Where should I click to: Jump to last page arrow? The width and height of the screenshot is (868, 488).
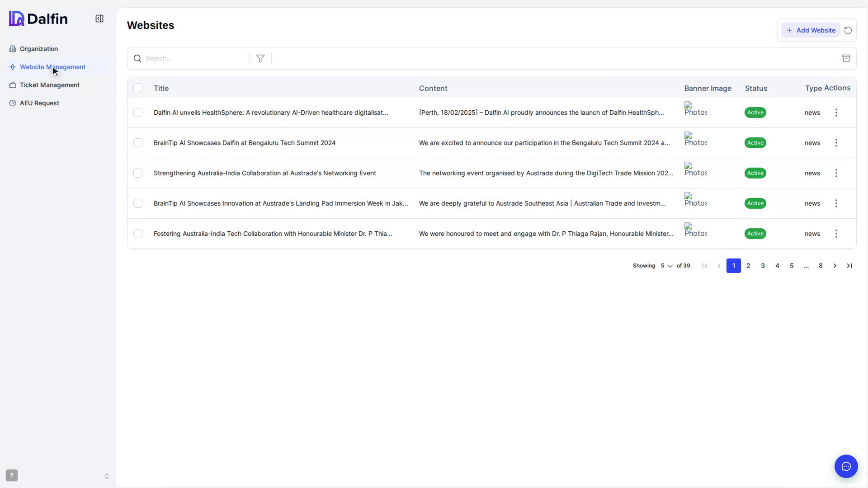[849, 266]
